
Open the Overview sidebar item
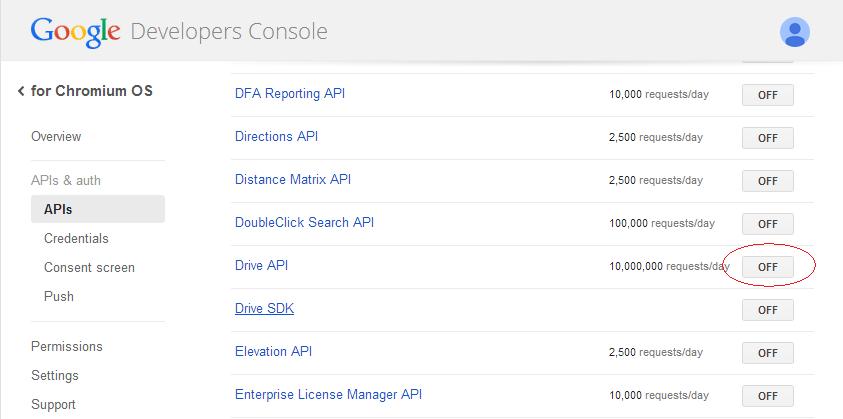56,136
